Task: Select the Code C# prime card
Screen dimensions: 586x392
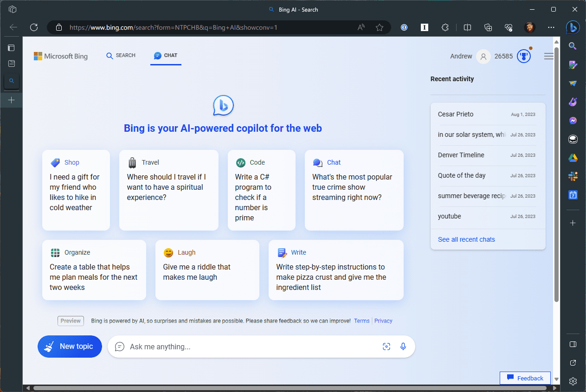Action: (x=262, y=190)
